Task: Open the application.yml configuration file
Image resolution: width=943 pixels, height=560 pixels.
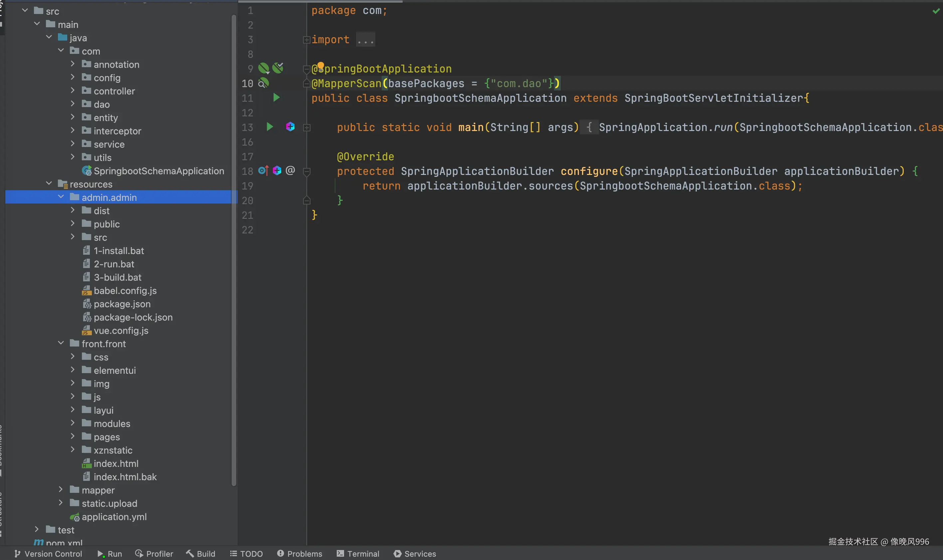Action: point(114,517)
